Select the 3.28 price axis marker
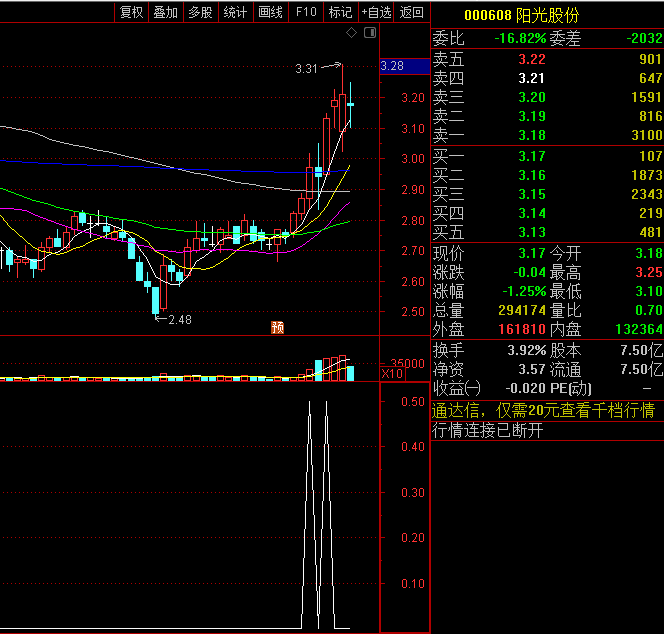 [405, 66]
